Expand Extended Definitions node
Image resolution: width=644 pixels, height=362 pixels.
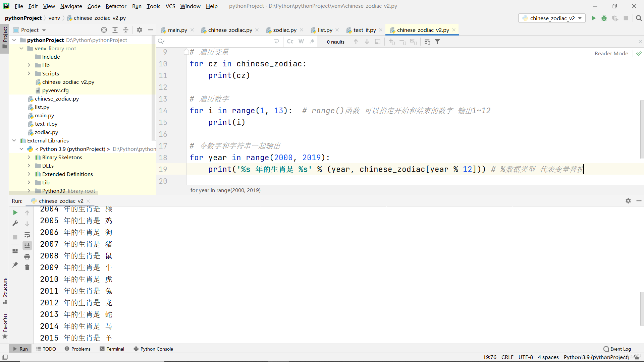click(x=29, y=174)
